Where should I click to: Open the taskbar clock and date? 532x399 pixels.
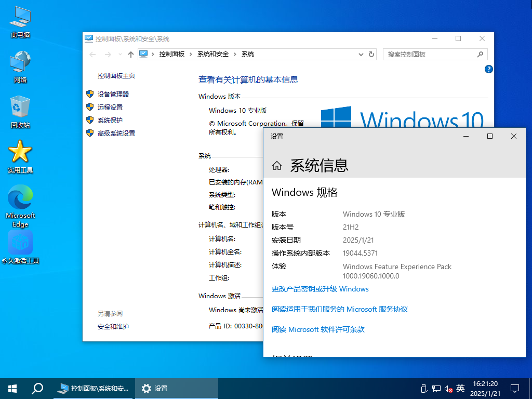[x=485, y=389]
